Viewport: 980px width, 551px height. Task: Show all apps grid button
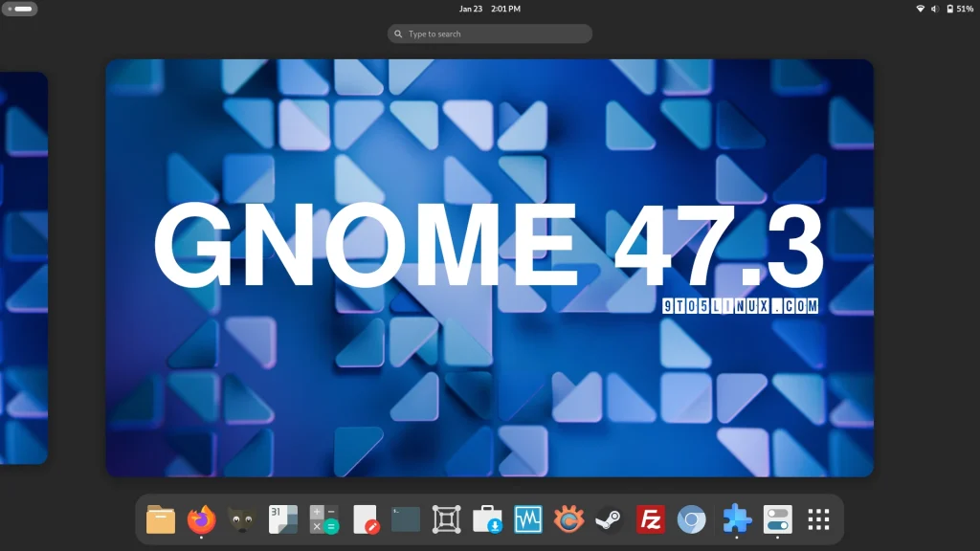[x=819, y=519]
